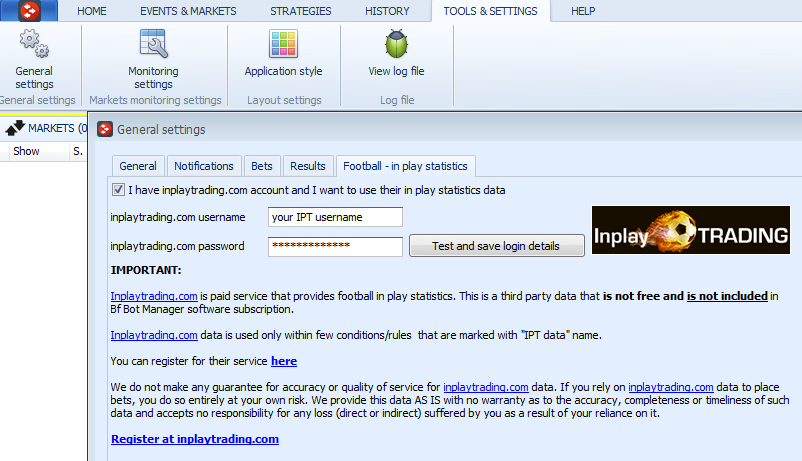Click the 'IMPORTANT:' heading text
This screenshot has height=461, width=802.
(146, 270)
